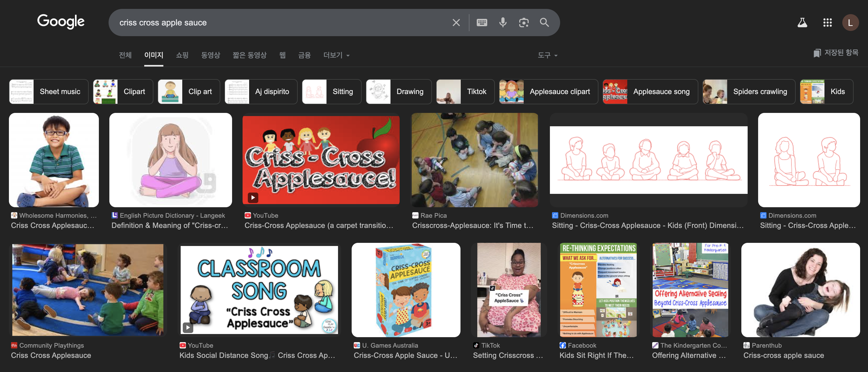Expand the 도구 tools dropdown
The image size is (868, 372).
[547, 55]
